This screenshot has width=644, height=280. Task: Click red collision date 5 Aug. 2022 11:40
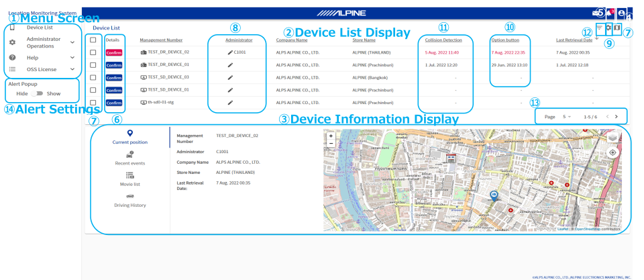[x=442, y=52]
